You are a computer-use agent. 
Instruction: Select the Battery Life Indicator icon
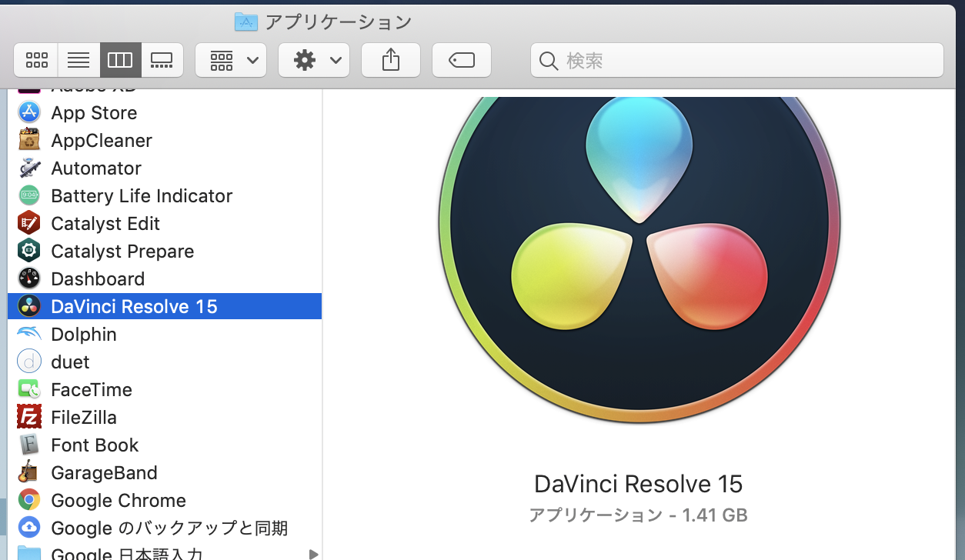pyautogui.click(x=29, y=195)
